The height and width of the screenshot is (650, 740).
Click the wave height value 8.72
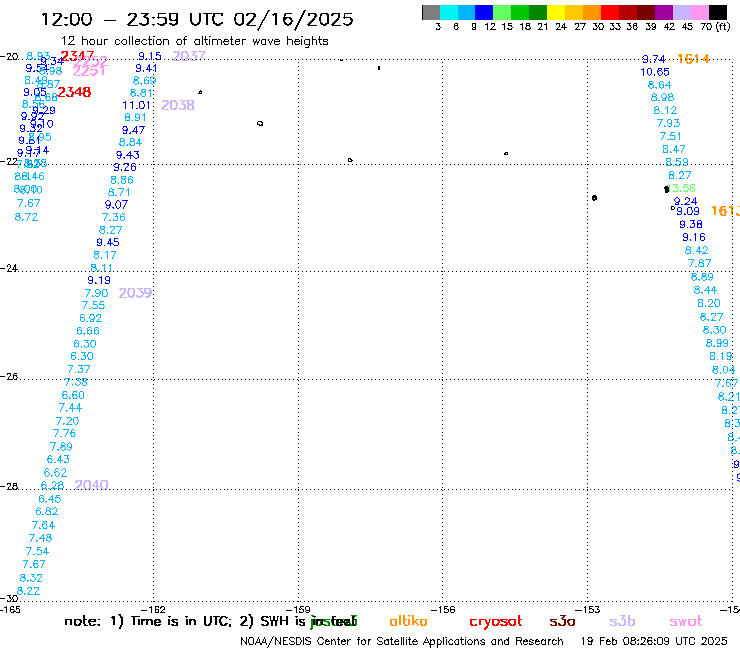[26, 217]
